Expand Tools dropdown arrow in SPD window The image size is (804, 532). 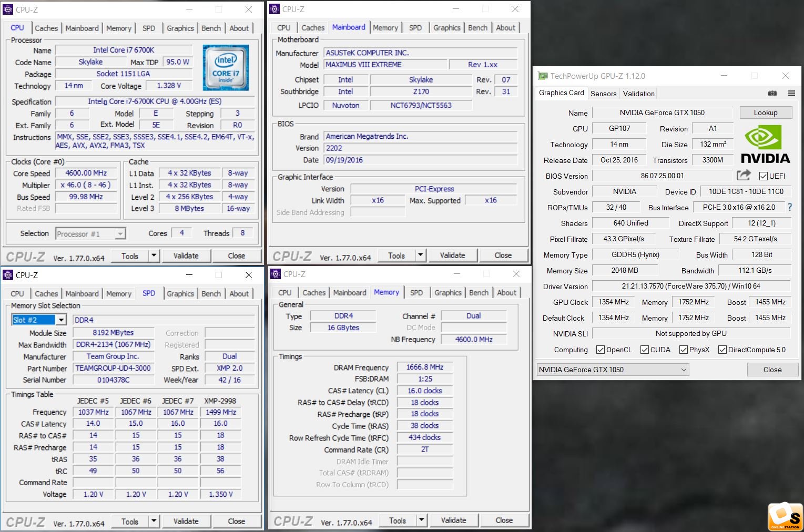point(154,521)
